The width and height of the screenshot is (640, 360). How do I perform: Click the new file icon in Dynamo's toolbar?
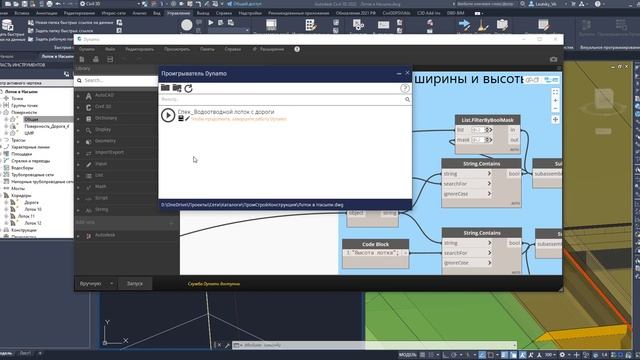point(82,60)
